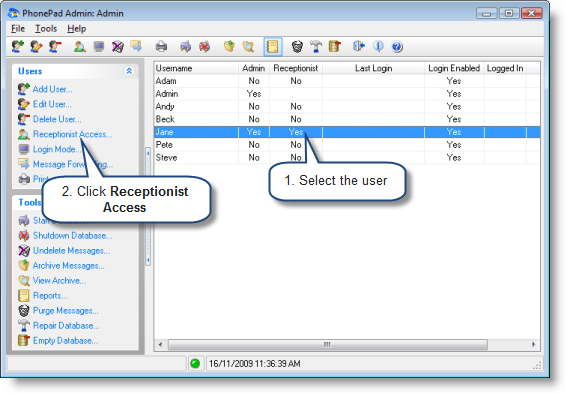Click the Users panel heading

(30, 71)
